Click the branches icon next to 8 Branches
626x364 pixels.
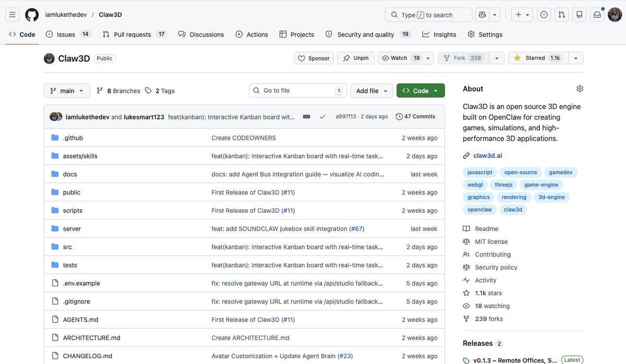[100, 91]
